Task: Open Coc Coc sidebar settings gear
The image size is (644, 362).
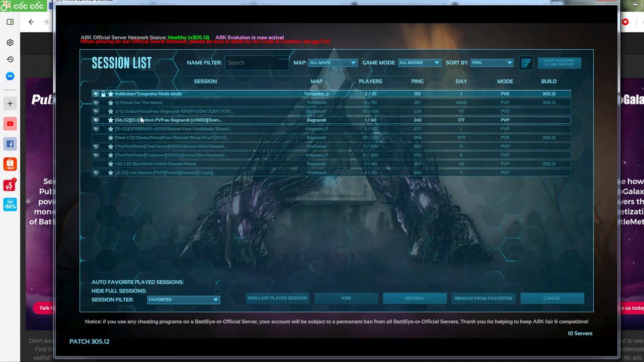Action: coord(10,43)
